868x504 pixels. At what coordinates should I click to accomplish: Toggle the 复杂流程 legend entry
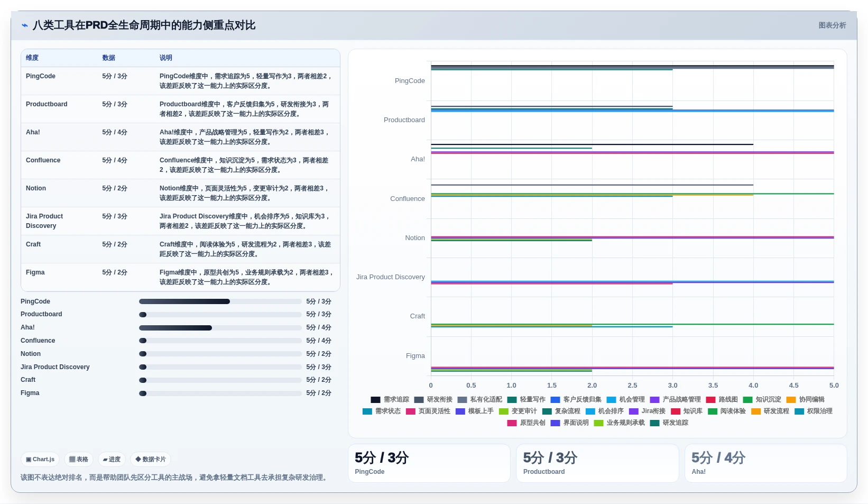pyautogui.click(x=561, y=411)
